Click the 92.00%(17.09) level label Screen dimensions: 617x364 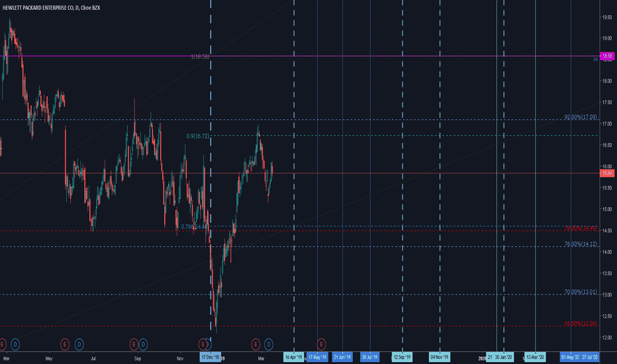click(581, 117)
